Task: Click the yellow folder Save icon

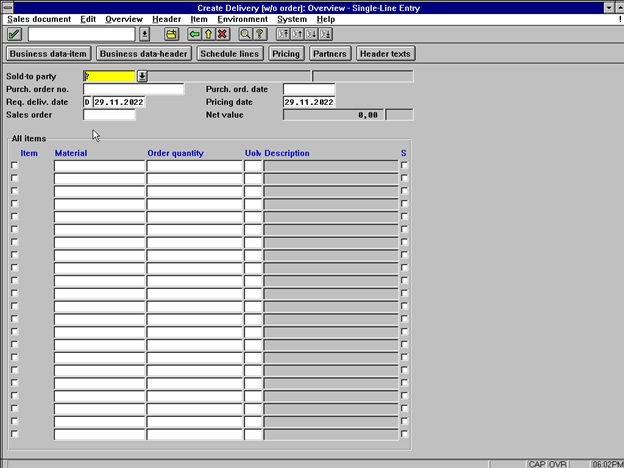Action: point(171,34)
